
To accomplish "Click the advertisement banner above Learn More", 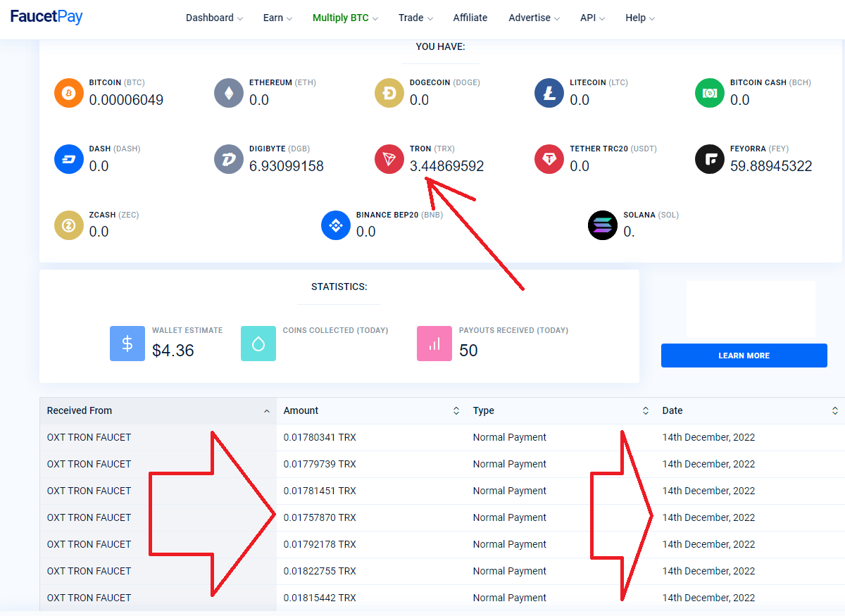I will coord(751,309).
